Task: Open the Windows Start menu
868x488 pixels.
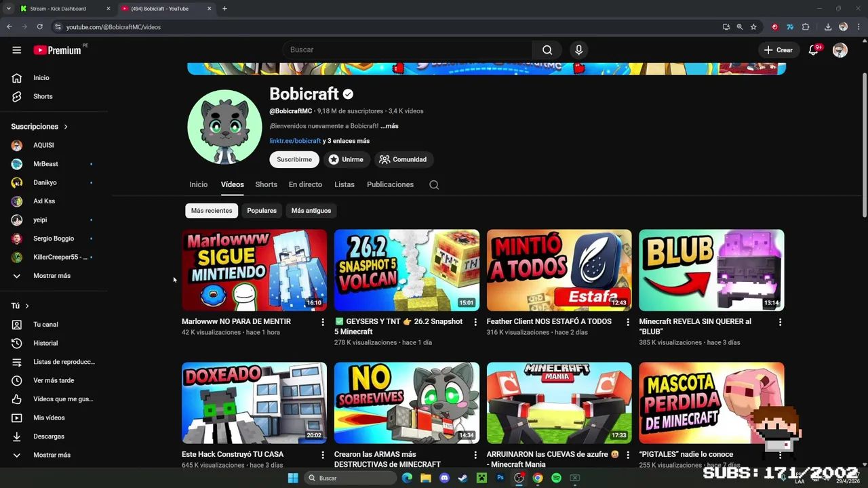Action: 293,478
